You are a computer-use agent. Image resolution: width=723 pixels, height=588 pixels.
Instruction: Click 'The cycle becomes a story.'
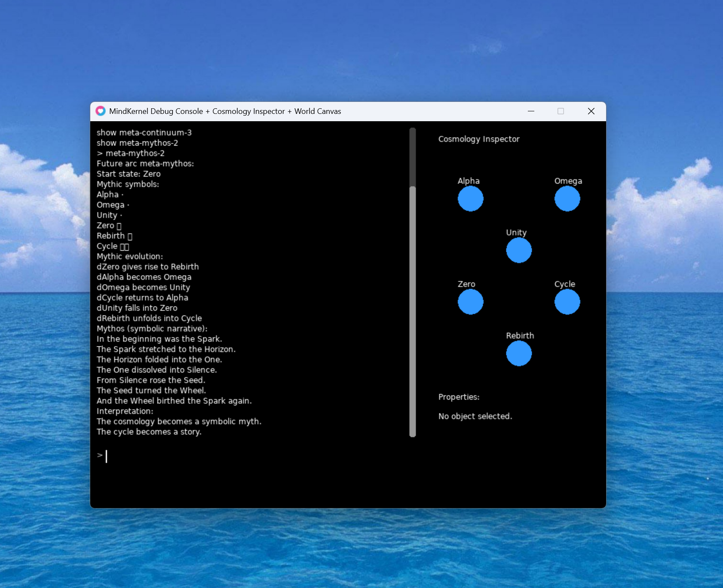point(149,432)
